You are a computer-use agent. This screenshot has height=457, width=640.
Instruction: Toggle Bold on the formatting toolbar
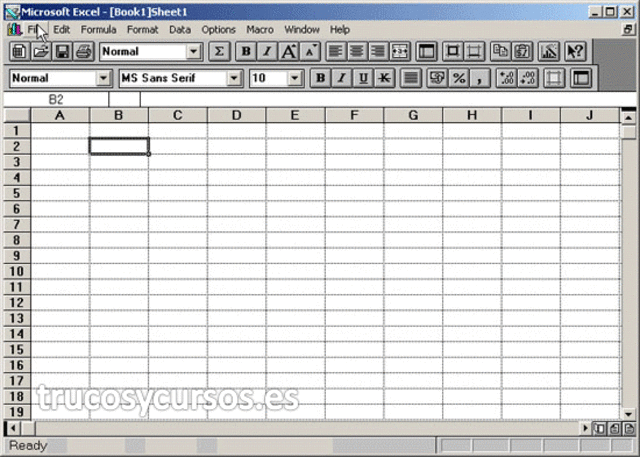click(x=321, y=78)
